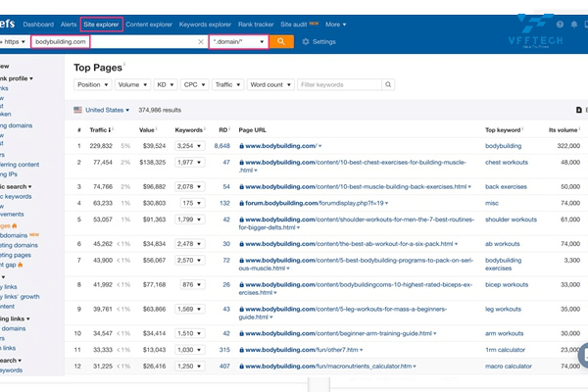Open the CPC filter dropdown

pyautogui.click(x=194, y=85)
